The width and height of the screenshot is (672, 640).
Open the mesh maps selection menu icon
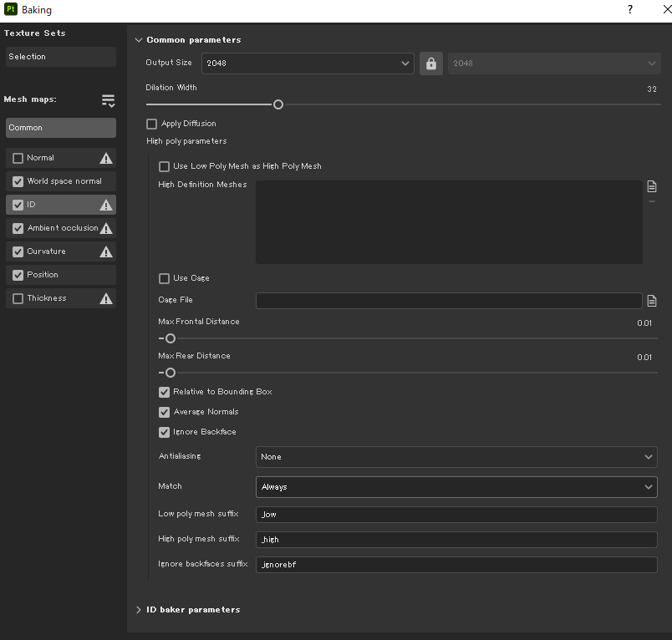tap(108, 100)
